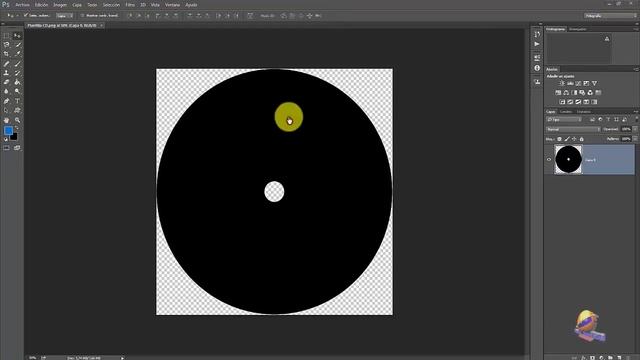640x360 pixels.
Task: Select the Shape tool
Action: click(17, 110)
